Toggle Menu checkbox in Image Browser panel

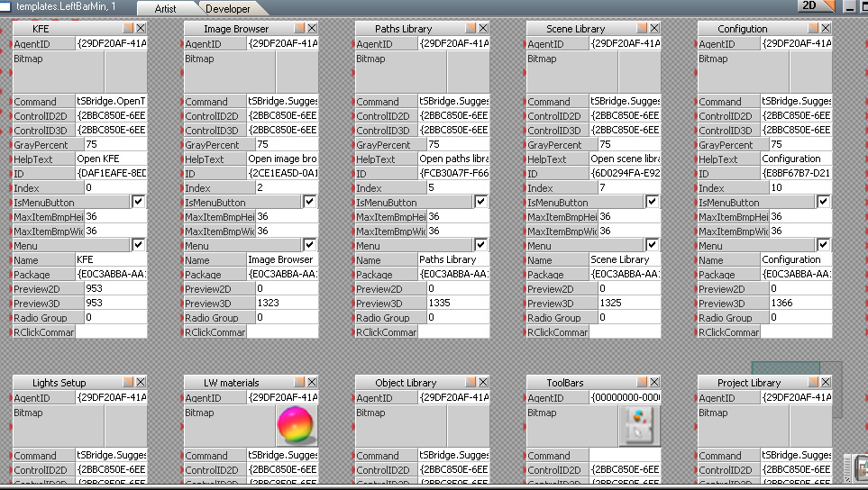click(x=309, y=245)
